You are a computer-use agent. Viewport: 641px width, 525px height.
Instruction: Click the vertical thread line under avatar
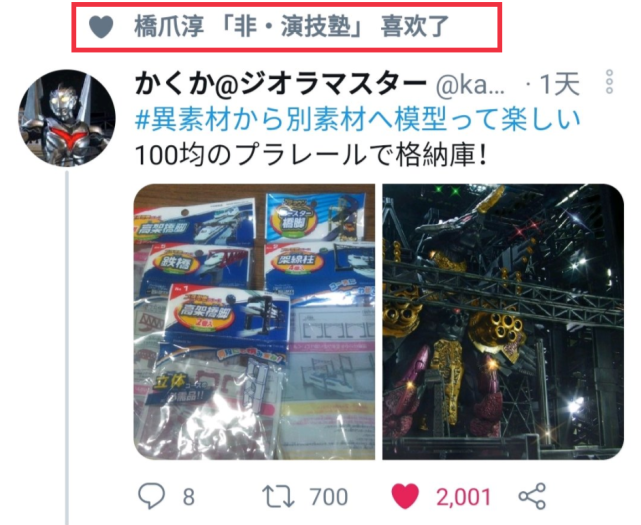[67, 348]
